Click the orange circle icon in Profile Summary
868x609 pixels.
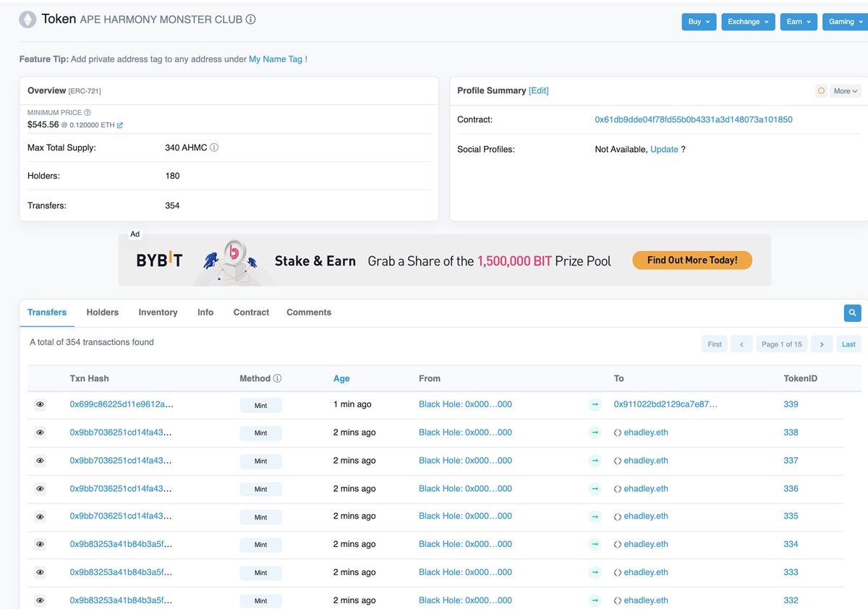[x=821, y=91]
